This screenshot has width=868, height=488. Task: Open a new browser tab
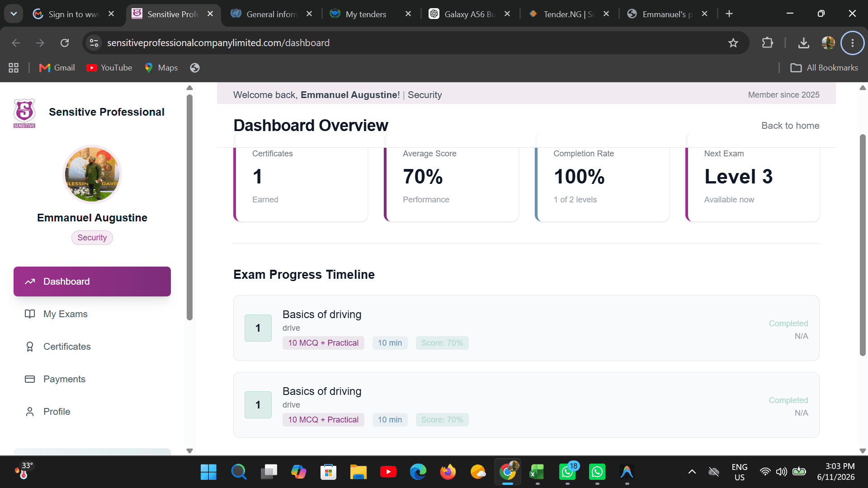click(729, 14)
